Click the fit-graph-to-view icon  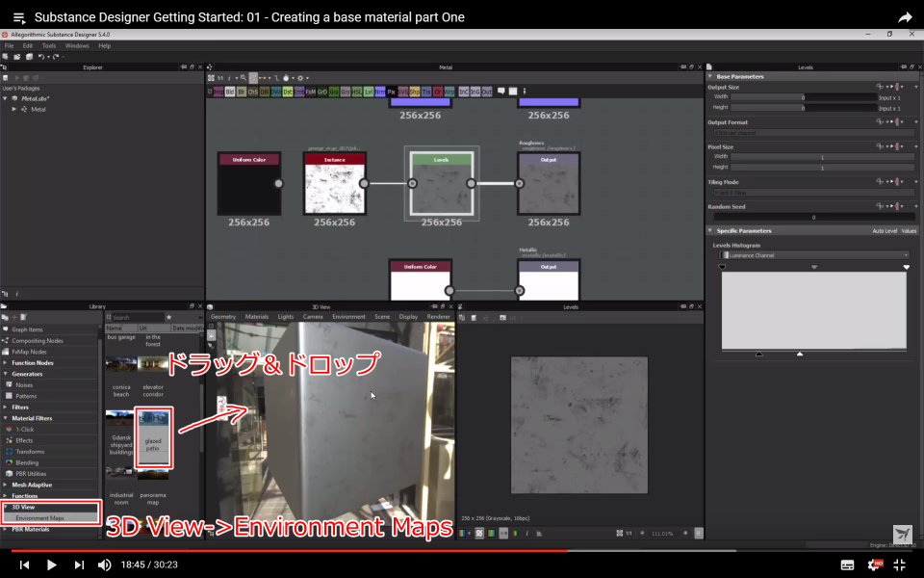pos(211,78)
